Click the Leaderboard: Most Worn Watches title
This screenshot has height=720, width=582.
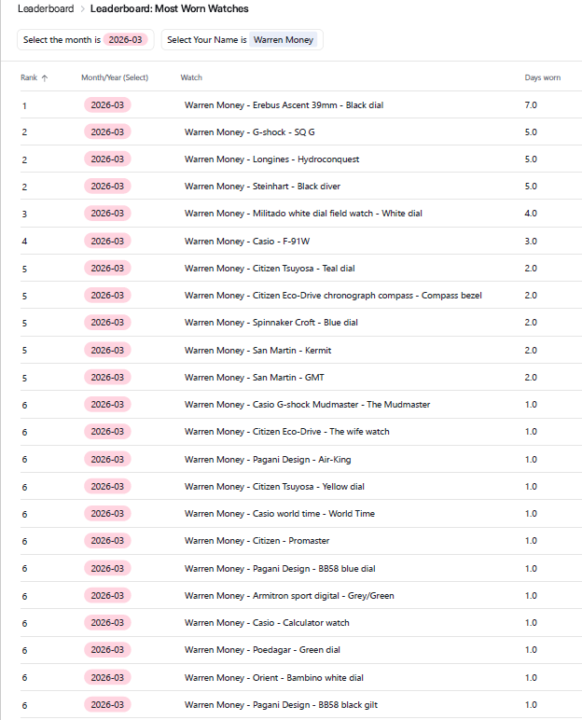169,9
